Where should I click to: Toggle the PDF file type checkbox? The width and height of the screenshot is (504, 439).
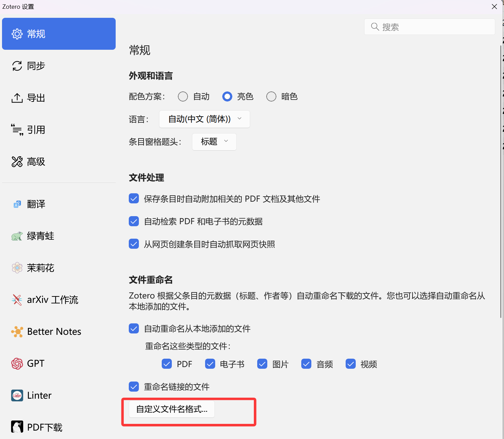(x=167, y=364)
